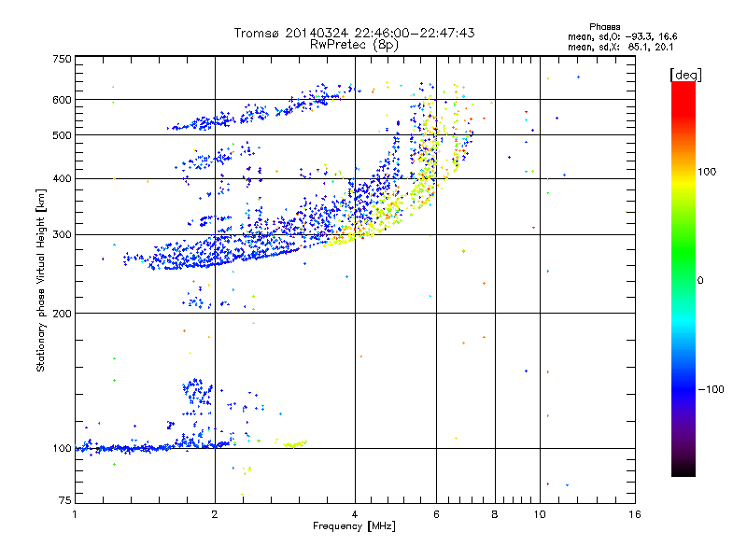The height and width of the screenshot is (560, 747).
Task: Click the plot title 'Tromsø 20140324 22:46:00-22:47:43'
Action: pos(354,33)
